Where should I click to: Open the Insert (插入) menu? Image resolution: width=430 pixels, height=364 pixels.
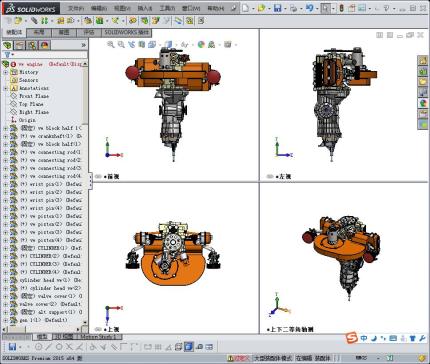(x=145, y=8)
